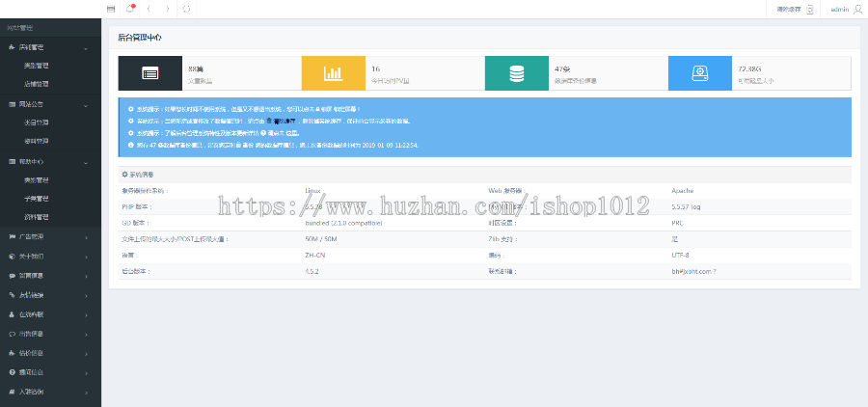The height and width of the screenshot is (407, 868).
Task: Click the refresh icon in the top bar
Action: pos(186,9)
